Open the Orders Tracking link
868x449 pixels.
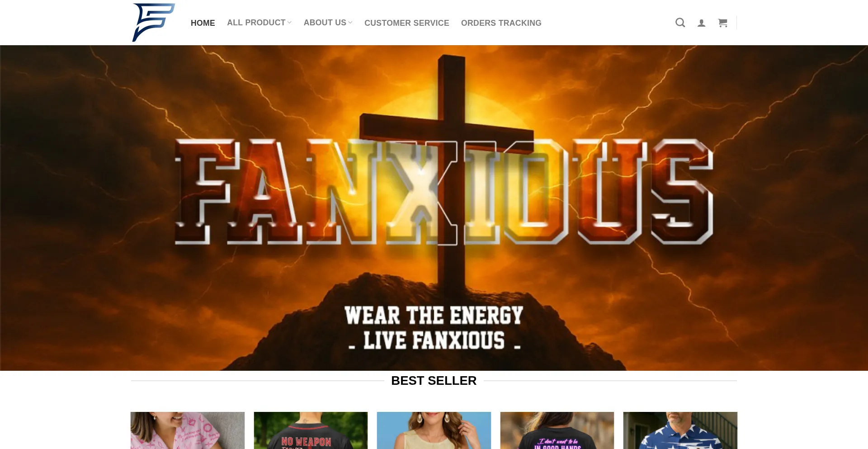click(501, 23)
